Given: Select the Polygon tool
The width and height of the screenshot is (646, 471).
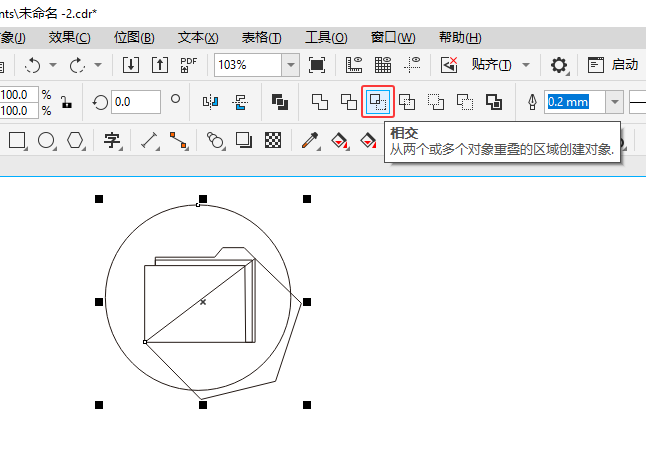Looking at the screenshot, I should click(75, 140).
